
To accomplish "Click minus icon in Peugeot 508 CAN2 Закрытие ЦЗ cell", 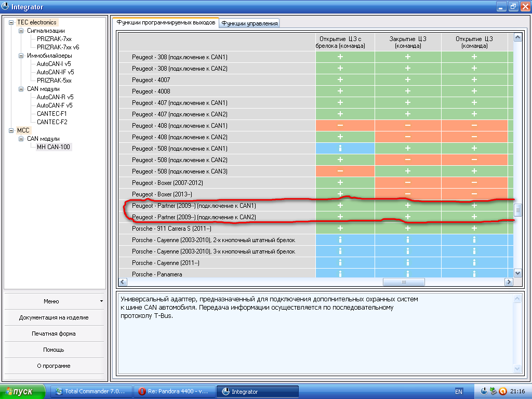I will click(x=408, y=159).
